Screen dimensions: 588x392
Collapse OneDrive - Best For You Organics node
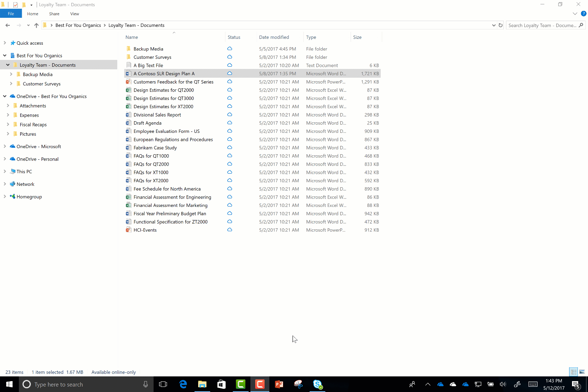click(5, 96)
